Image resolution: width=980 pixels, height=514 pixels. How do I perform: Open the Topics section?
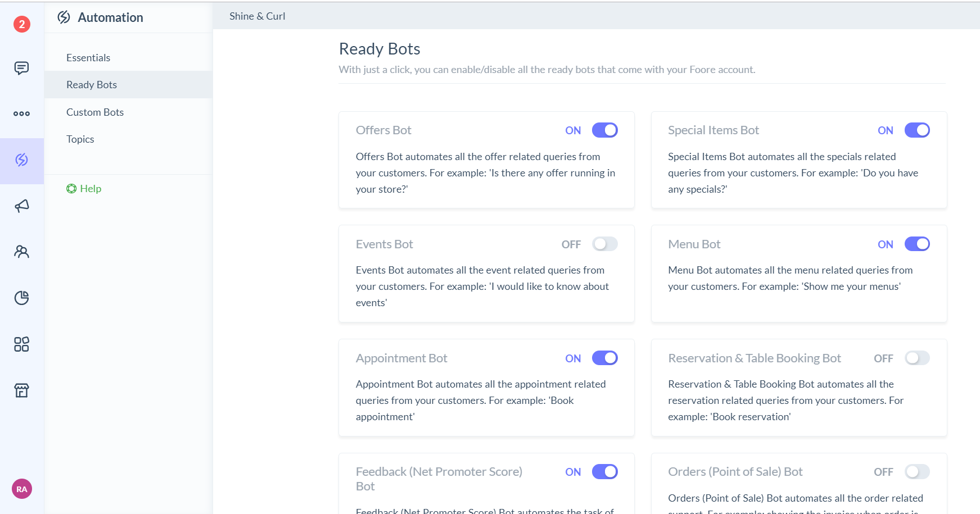80,139
